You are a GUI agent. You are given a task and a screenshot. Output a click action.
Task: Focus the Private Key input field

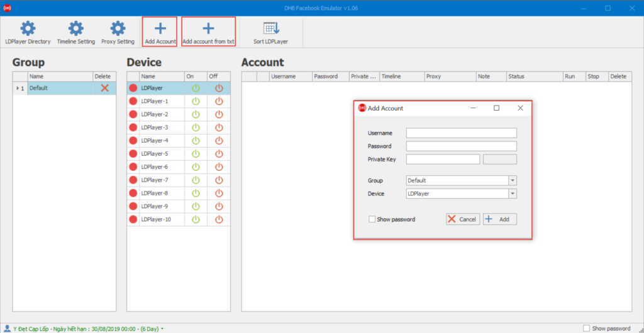coord(443,160)
